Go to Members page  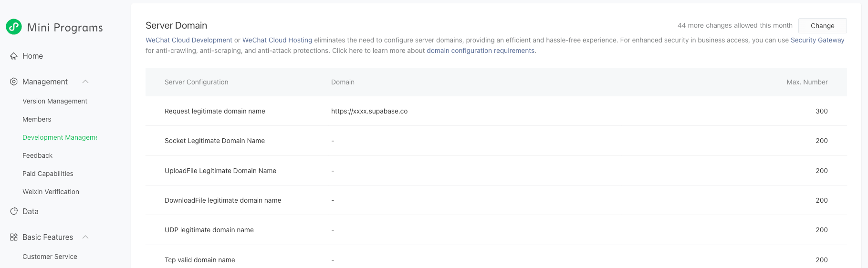click(x=37, y=119)
